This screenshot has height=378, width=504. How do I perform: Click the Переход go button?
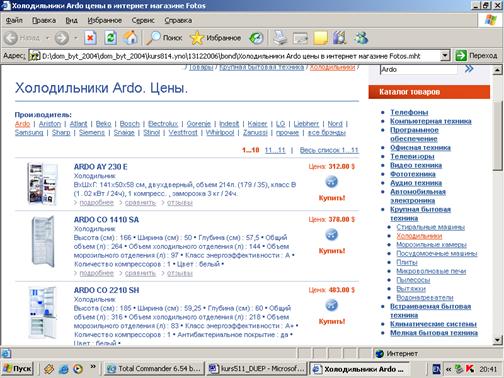point(477,55)
